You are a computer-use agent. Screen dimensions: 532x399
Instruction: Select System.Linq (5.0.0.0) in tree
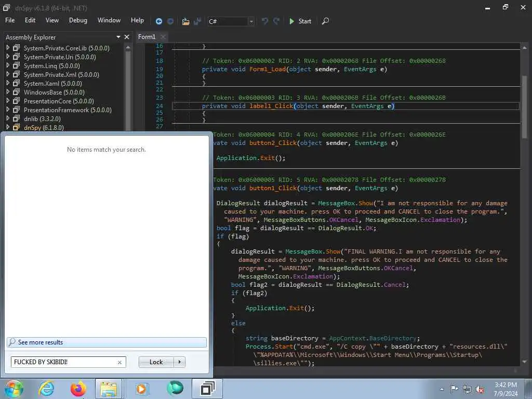(x=52, y=66)
